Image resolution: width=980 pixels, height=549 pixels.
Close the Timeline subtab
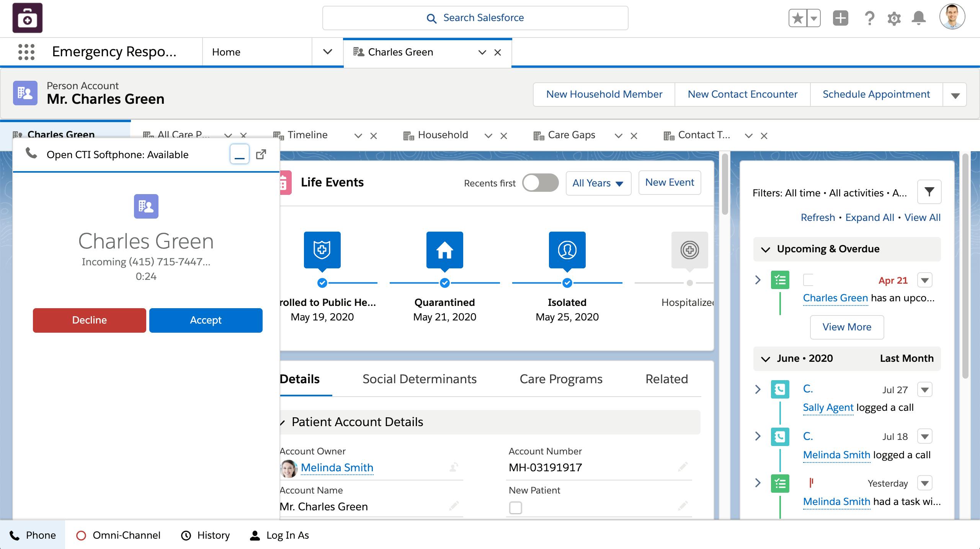click(374, 136)
